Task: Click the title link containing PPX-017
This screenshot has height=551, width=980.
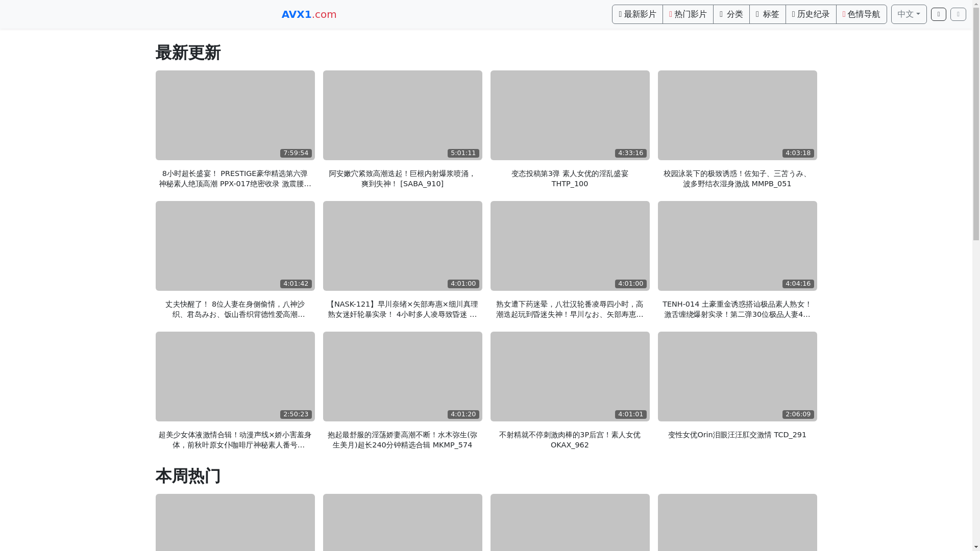Action: (x=235, y=179)
